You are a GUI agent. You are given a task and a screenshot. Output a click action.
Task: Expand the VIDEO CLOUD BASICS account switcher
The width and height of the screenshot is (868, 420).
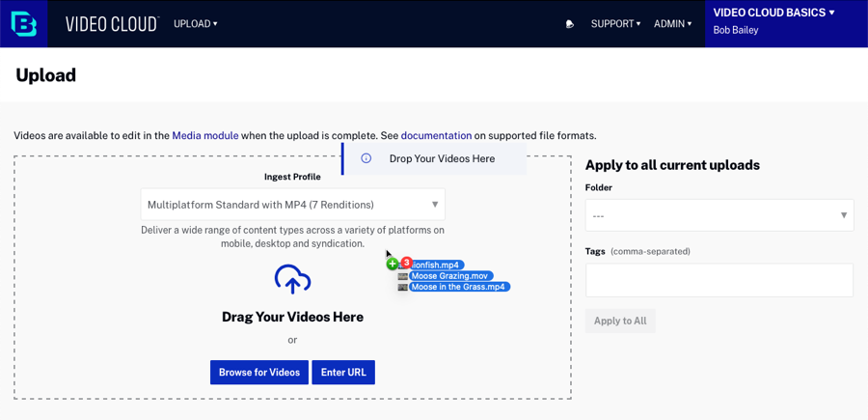click(773, 13)
